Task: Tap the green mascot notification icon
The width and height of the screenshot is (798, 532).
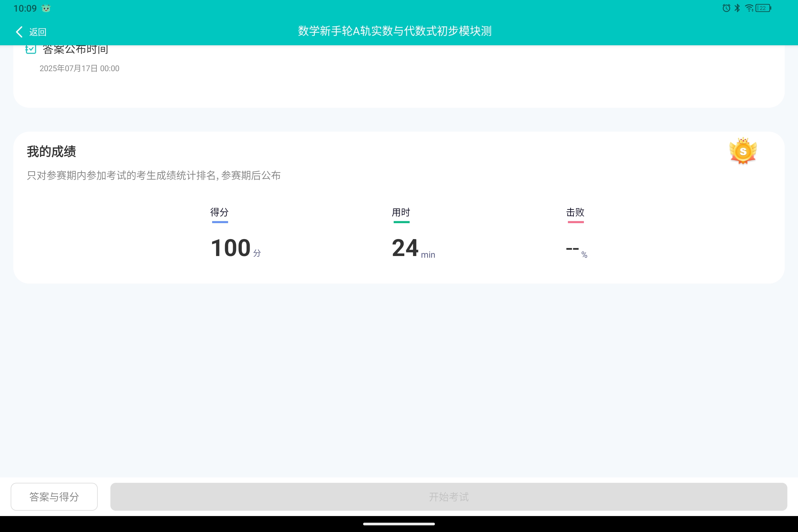Action: 46,8
